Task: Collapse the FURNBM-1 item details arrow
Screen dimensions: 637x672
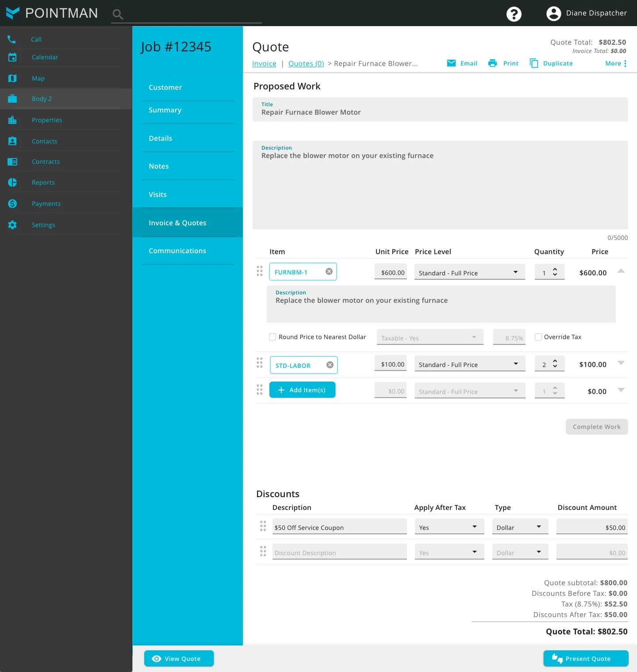Action: pyautogui.click(x=621, y=271)
